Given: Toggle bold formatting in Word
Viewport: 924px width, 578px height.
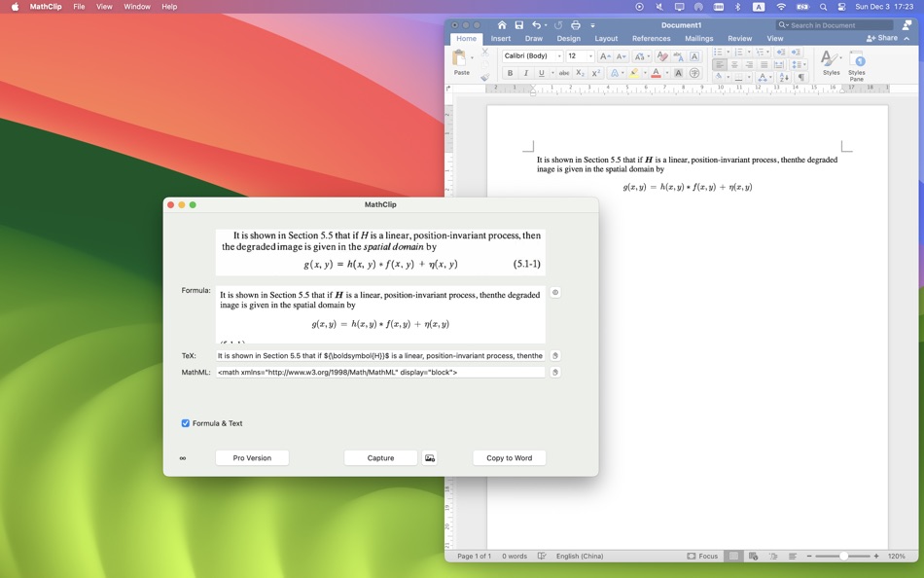Looking at the screenshot, I should coord(510,73).
